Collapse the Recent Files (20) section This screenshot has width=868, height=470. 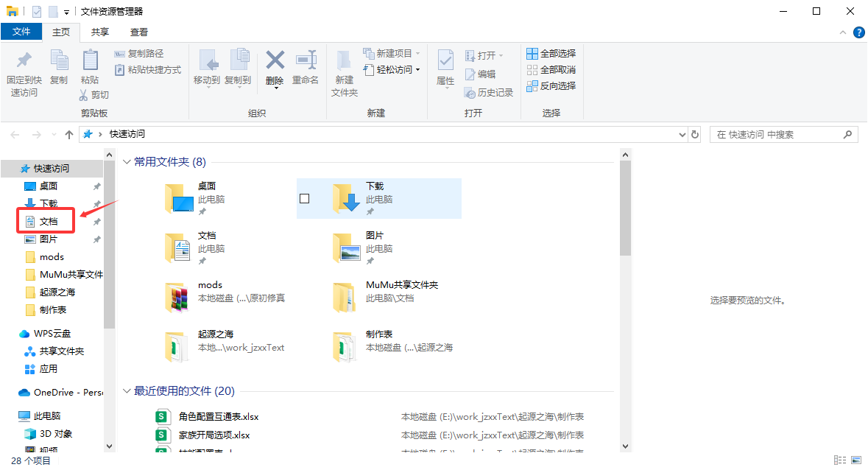127,391
